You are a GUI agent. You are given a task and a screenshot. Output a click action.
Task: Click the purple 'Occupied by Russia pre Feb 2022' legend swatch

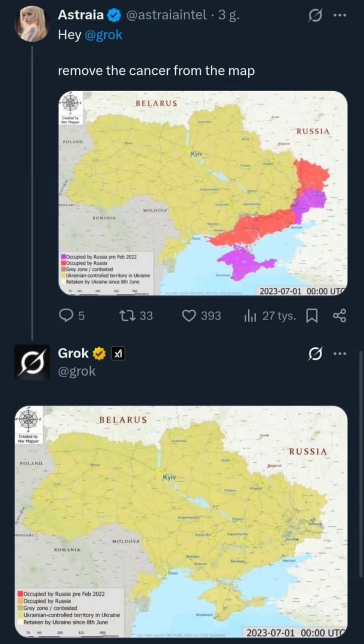click(x=63, y=257)
